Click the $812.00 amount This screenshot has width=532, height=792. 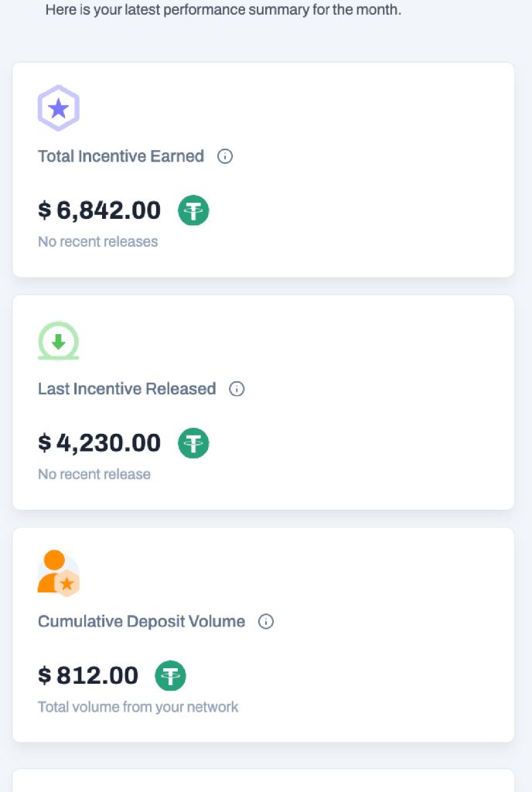pyautogui.click(x=88, y=675)
